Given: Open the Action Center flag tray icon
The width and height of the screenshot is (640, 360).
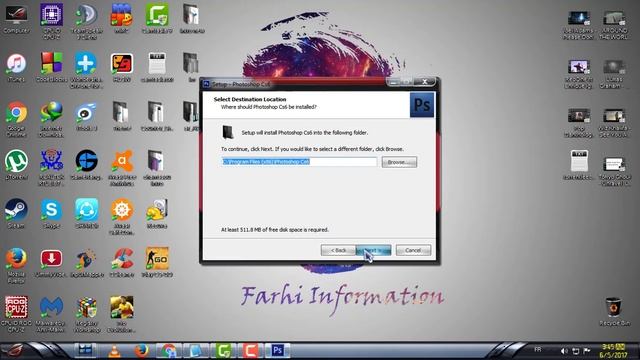Looking at the screenshot, I should click(587, 351).
